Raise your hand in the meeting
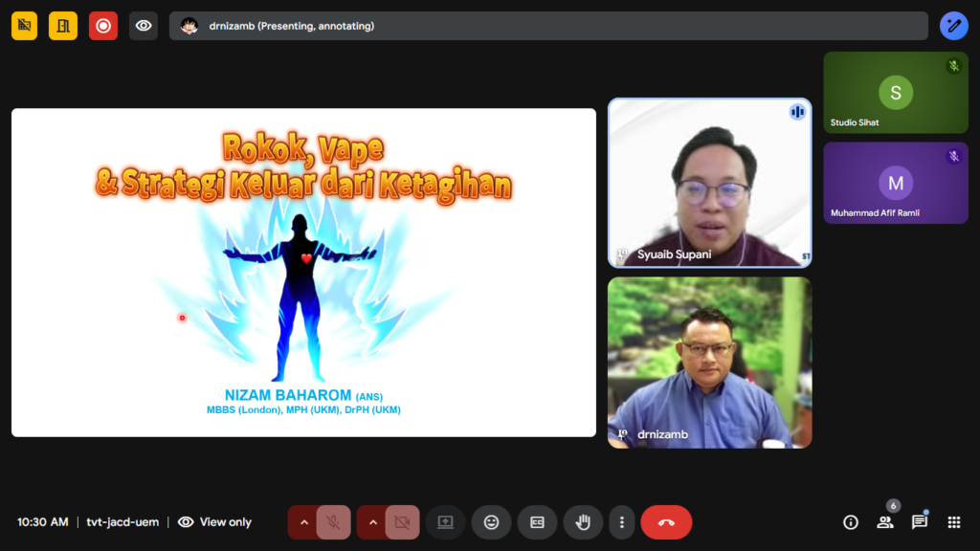The height and width of the screenshot is (551, 980). point(582,522)
